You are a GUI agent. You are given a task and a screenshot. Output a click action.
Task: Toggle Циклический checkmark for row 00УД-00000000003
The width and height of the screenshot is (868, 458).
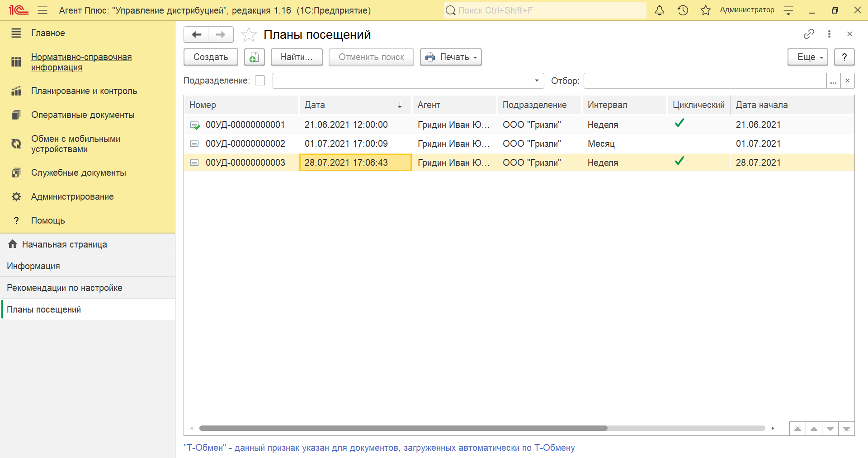click(679, 161)
